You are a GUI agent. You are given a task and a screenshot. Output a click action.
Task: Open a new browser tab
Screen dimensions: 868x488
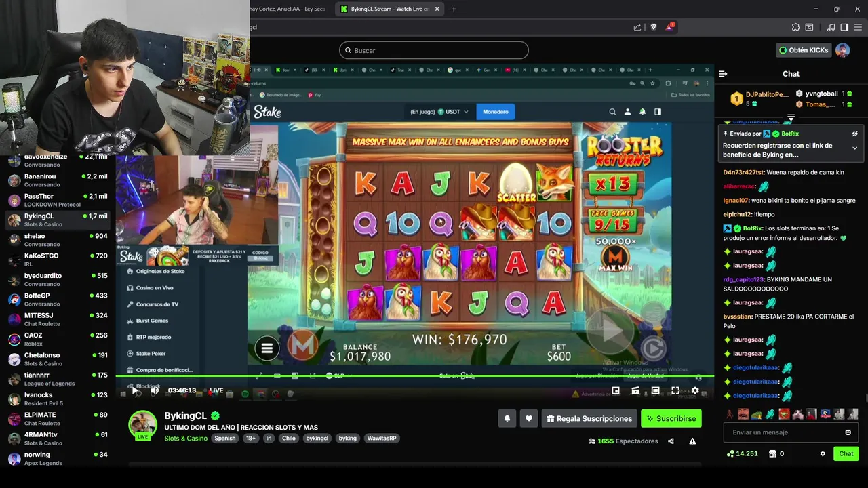[x=454, y=9]
